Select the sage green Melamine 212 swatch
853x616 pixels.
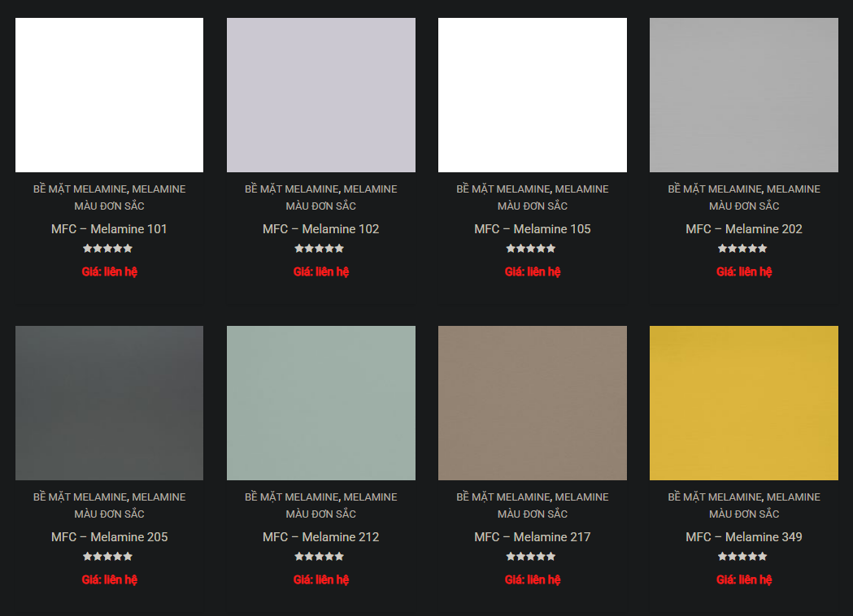(x=320, y=403)
